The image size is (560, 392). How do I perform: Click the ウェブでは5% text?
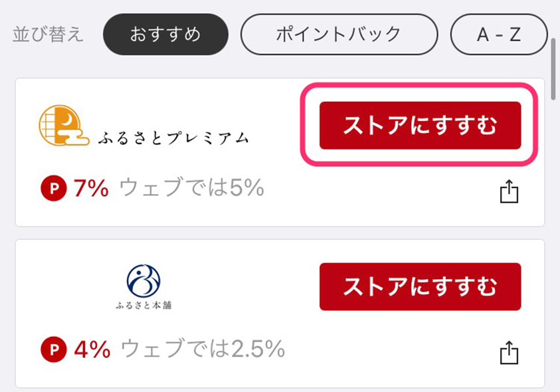point(192,187)
